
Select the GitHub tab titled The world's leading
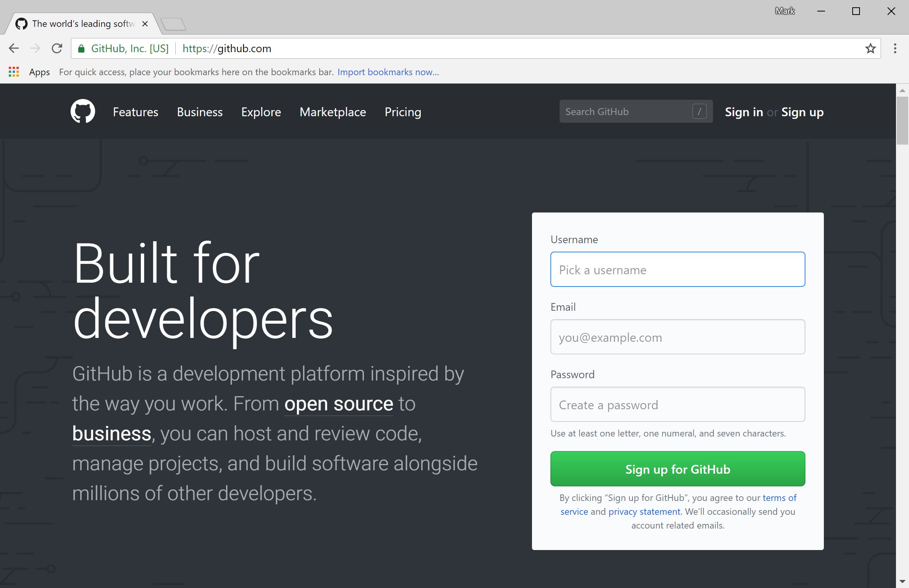[x=84, y=24]
